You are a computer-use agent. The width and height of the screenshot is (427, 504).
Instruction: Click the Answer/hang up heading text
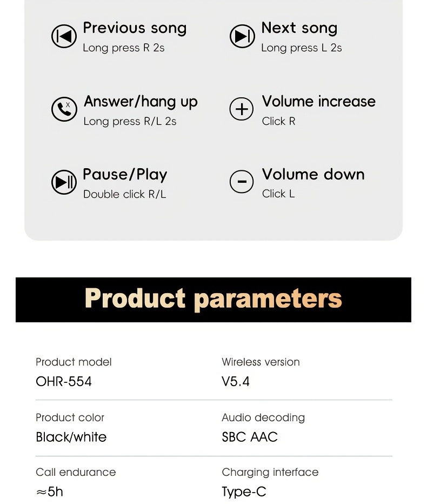tap(141, 102)
